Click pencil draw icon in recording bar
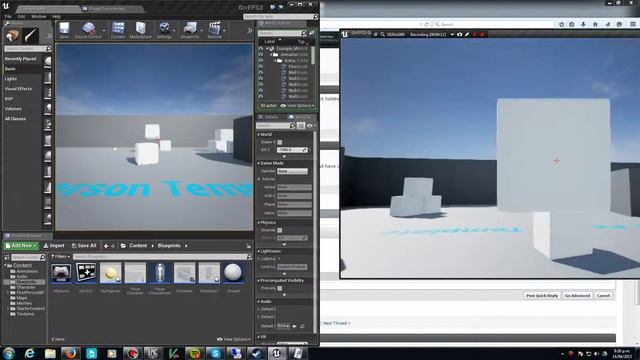The width and height of the screenshot is (640, 360). 467,35
